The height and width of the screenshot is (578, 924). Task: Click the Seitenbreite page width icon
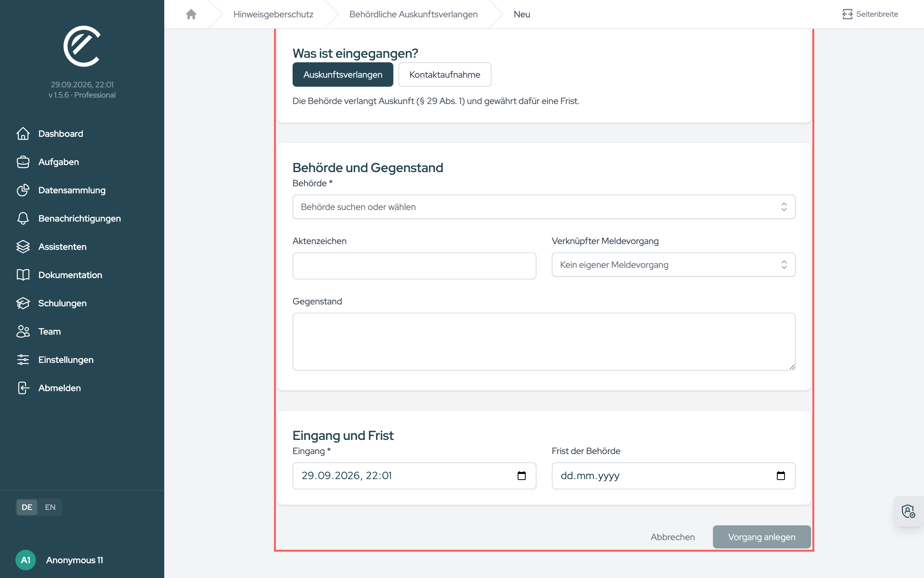(x=847, y=14)
